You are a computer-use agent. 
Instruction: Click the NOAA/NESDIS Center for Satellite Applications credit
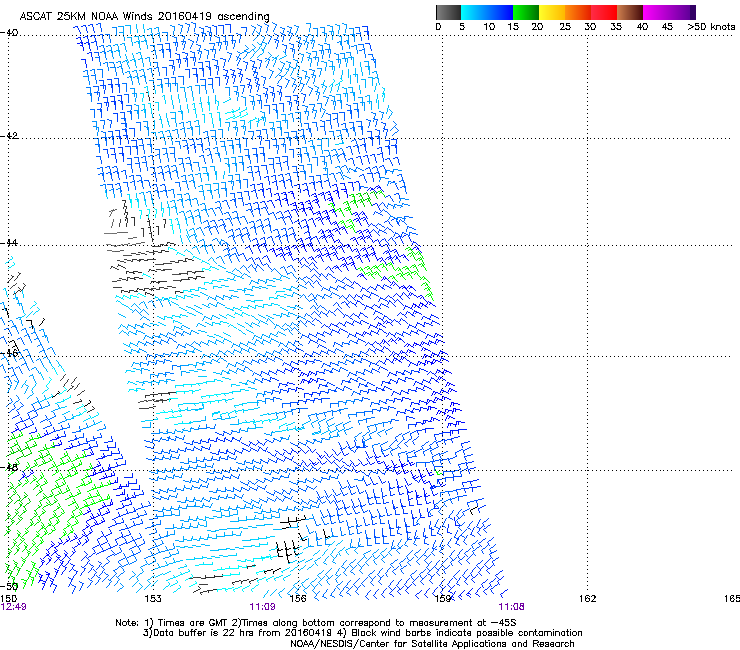pos(432,643)
